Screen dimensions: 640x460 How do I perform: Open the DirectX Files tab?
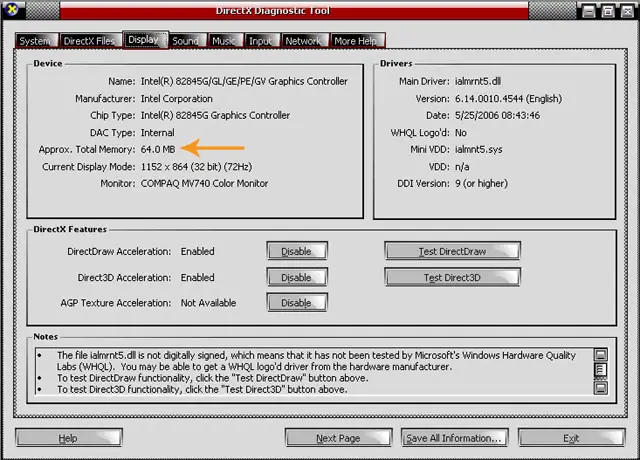pyautogui.click(x=90, y=41)
